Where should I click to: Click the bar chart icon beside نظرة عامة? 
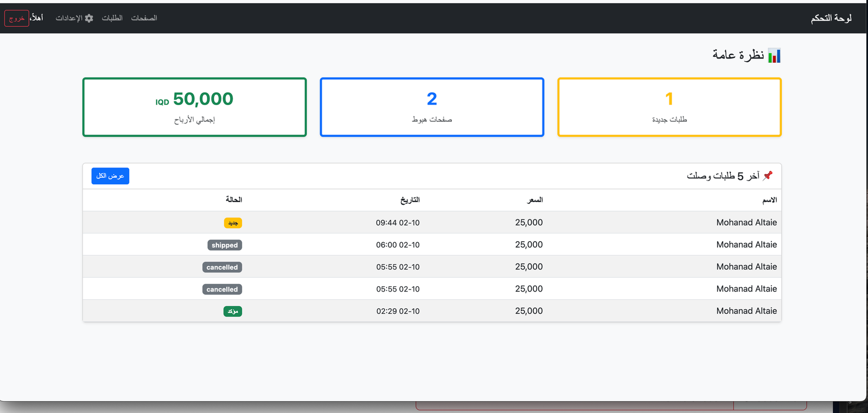(774, 55)
